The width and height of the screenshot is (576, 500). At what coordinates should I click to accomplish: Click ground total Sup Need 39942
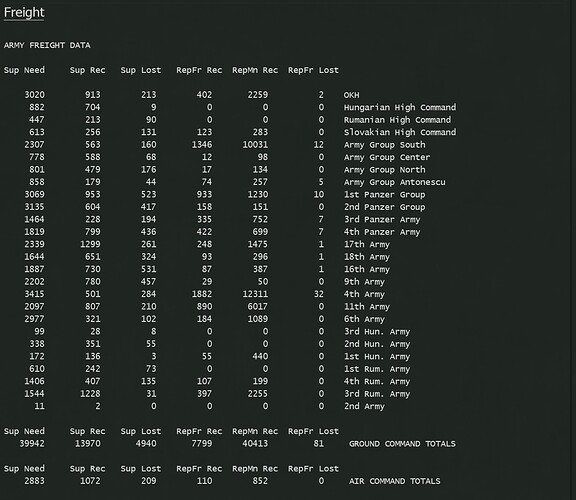[x=32, y=444]
